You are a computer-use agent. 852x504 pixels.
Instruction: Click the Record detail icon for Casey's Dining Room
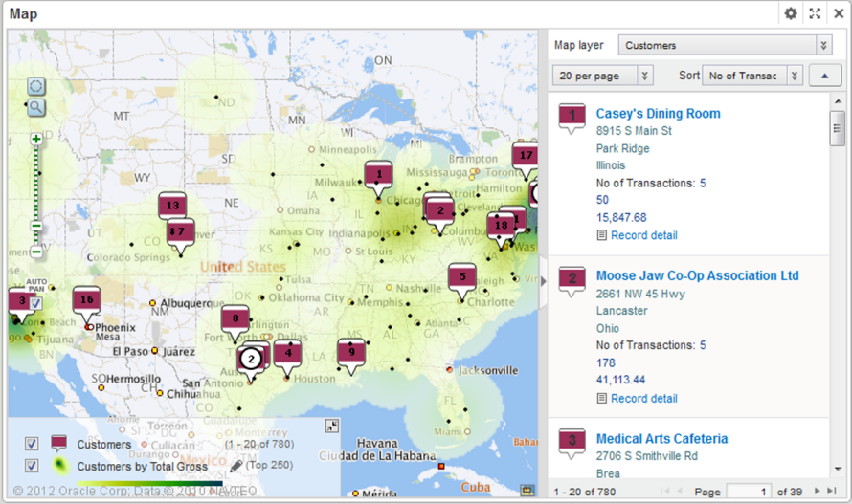(x=601, y=235)
